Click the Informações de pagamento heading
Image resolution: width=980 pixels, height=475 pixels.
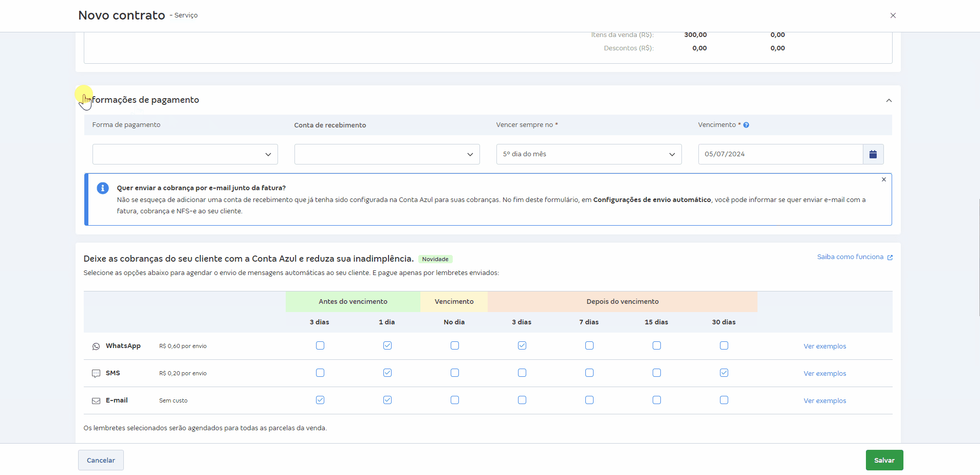pyautogui.click(x=141, y=100)
